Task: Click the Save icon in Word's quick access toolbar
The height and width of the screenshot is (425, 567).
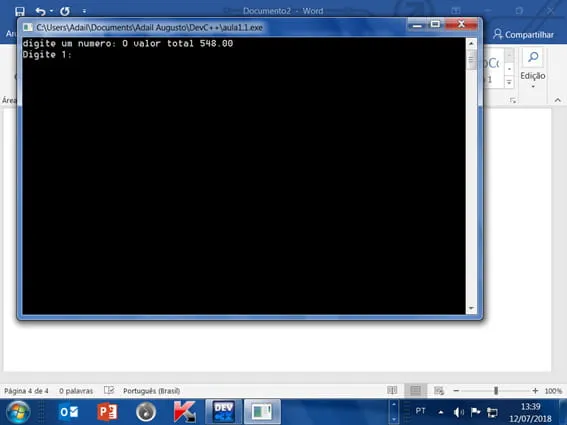Action: [20, 11]
